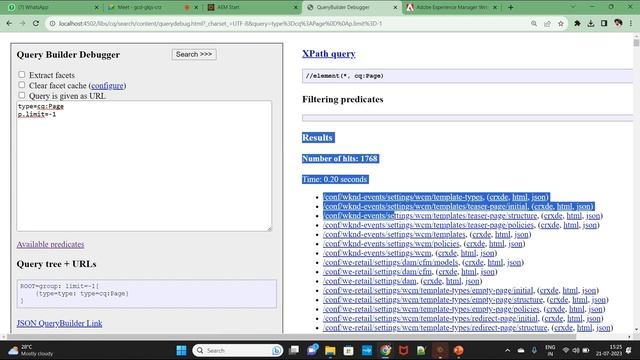Image resolution: width=640 pixels, height=360 pixels.
Task: Open /conf/we-retail/settings/wcm/template-types/redirect-page/structure result
Action: pos(435,328)
